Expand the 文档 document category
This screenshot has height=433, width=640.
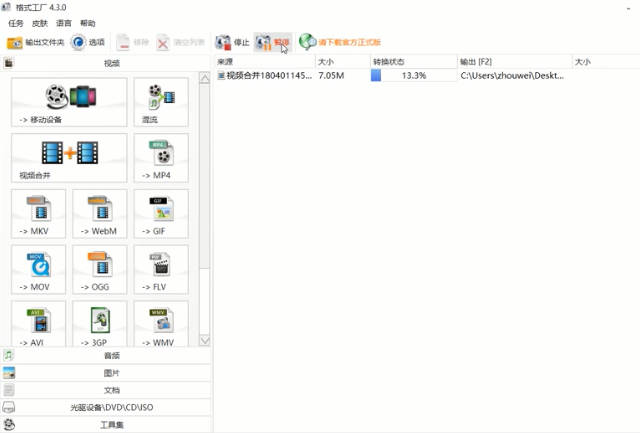106,390
